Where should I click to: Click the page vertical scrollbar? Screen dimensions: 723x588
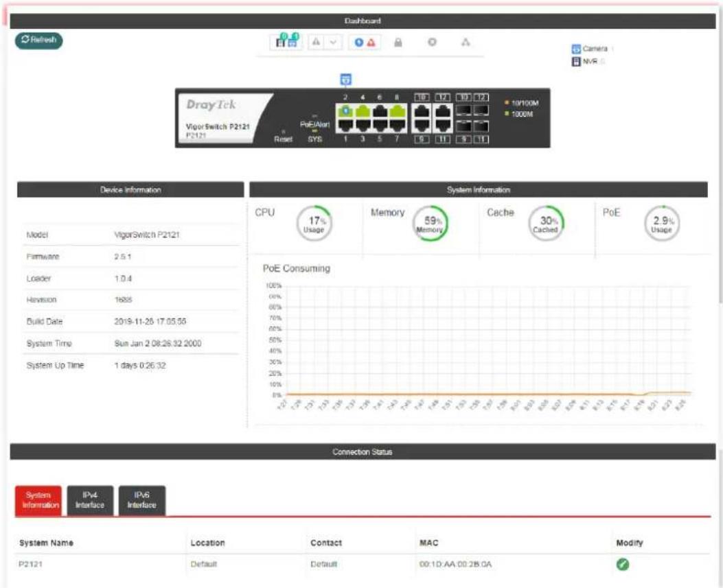point(720,156)
